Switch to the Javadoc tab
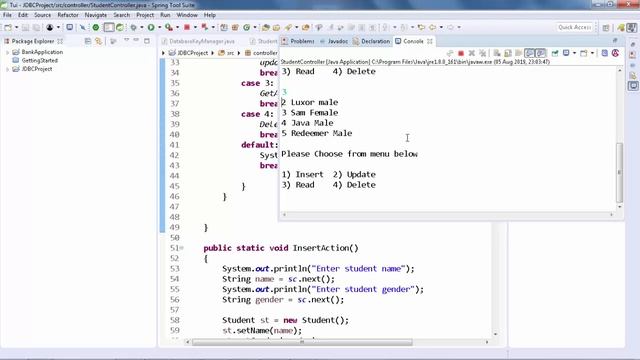640x360 pixels. pyautogui.click(x=334, y=41)
